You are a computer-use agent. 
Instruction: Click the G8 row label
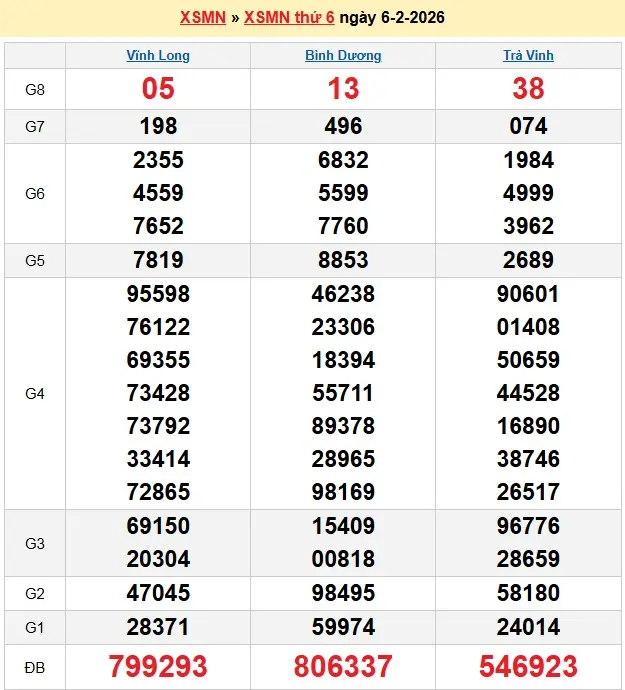coord(35,89)
